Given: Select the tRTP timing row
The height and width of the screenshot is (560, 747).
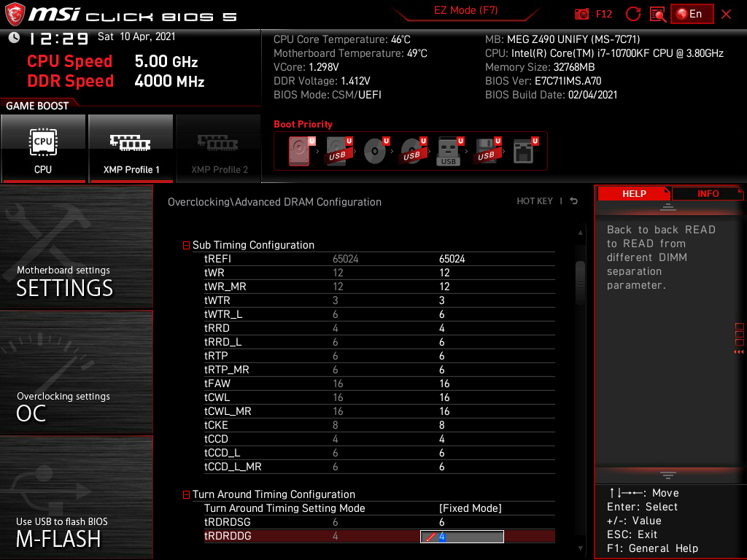Looking at the screenshot, I should tap(379, 356).
